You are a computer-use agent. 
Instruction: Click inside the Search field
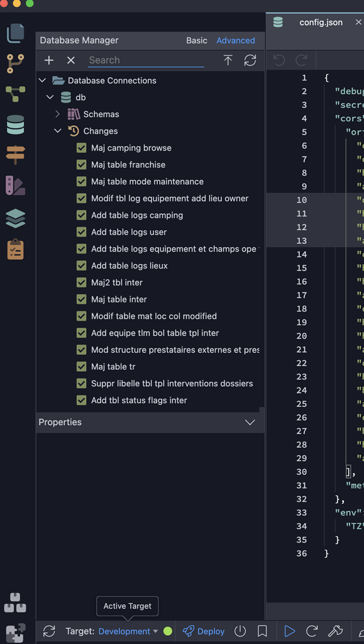coord(145,60)
